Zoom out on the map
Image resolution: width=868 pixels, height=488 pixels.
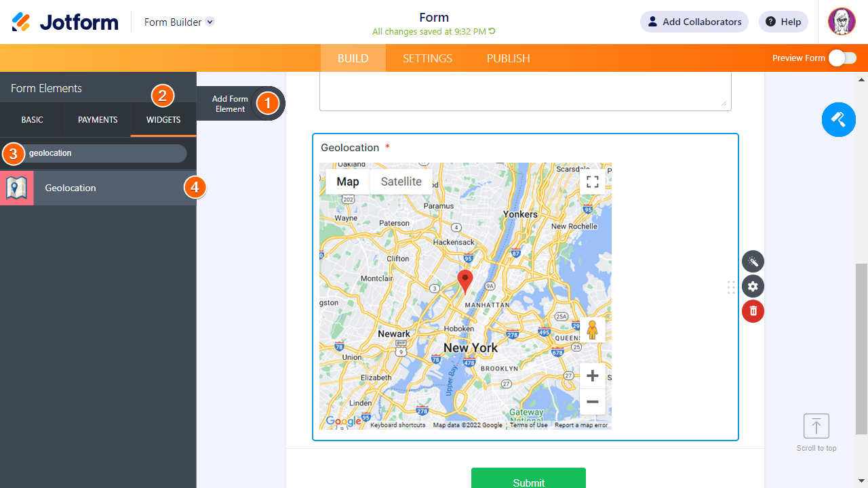[x=592, y=402]
